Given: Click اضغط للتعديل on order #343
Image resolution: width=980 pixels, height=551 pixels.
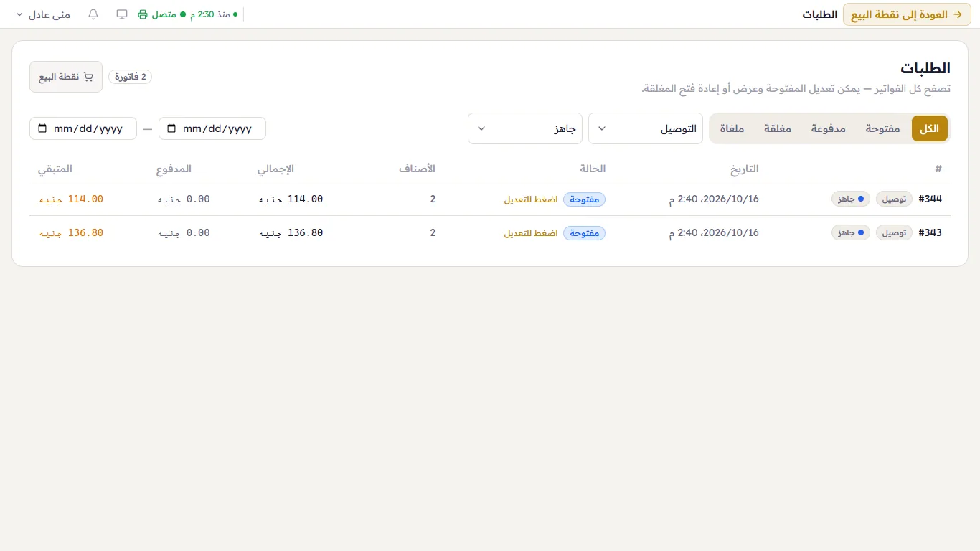Looking at the screenshot, I should point(531,233).
